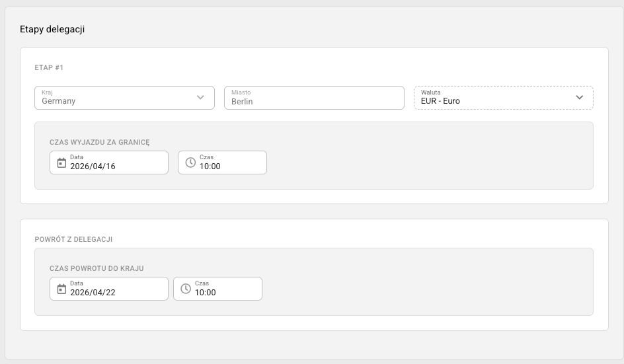Viewport: 624px width, 364px height.
Task: Open the Waluta dropdown arrow
Action: pos(580,98)
